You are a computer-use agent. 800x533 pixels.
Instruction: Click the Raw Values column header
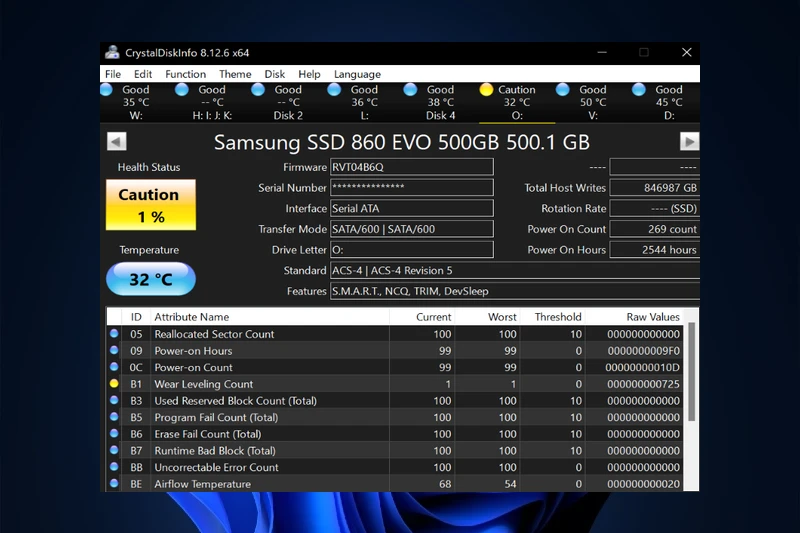coord(634,317)
